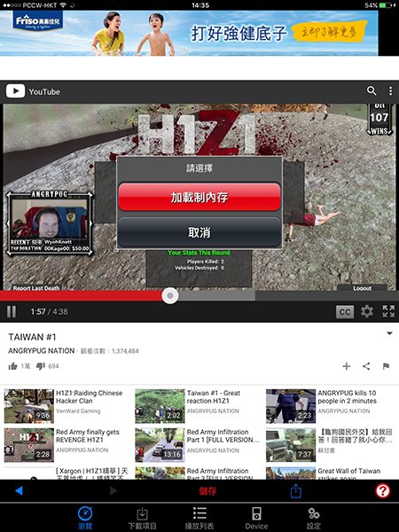Open the 7:37 duration video thumbnail

tap(291, 445)
